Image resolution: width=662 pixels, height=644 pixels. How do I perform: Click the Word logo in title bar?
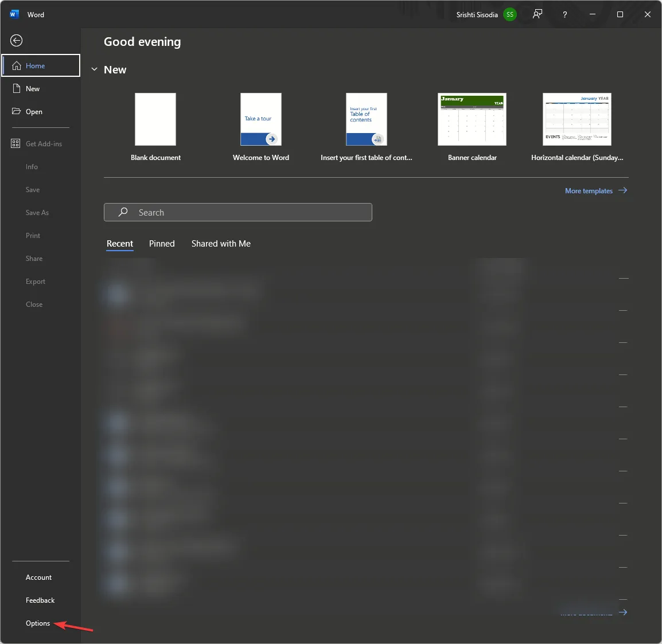tap(14, 14)
